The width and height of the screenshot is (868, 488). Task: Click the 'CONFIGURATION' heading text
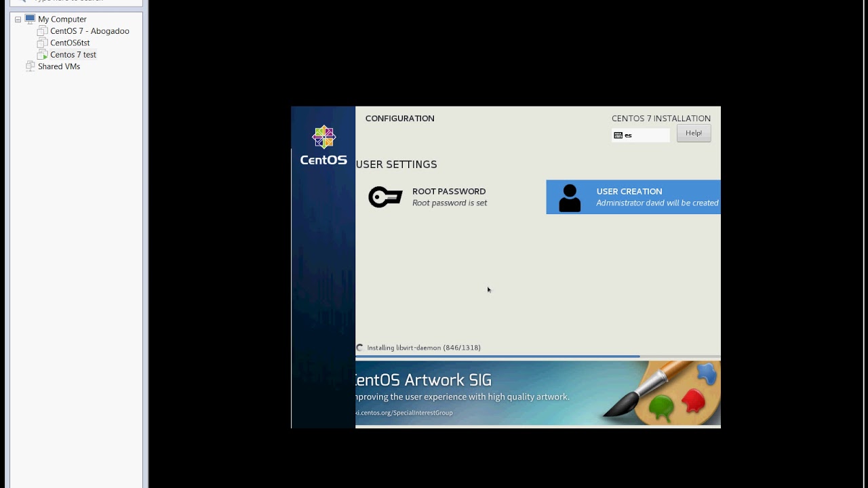pyautogui.click(x=400, y=119)
